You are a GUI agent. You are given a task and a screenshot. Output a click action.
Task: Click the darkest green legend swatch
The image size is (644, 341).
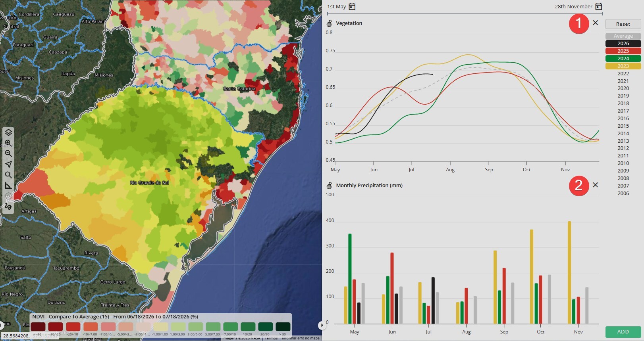(283, 327)
